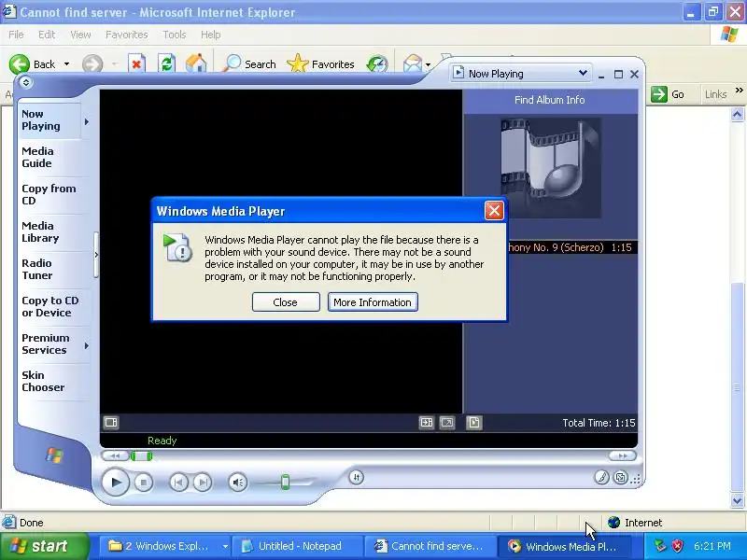Click the album art thumbnail

tap(550, 168)
